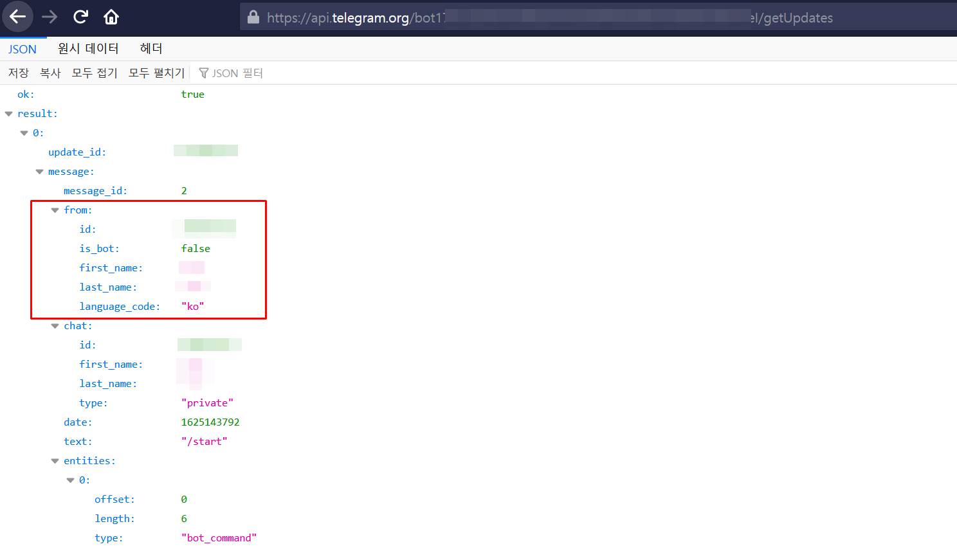Switch to the 원시 데이터 tab

click(88, 49)
